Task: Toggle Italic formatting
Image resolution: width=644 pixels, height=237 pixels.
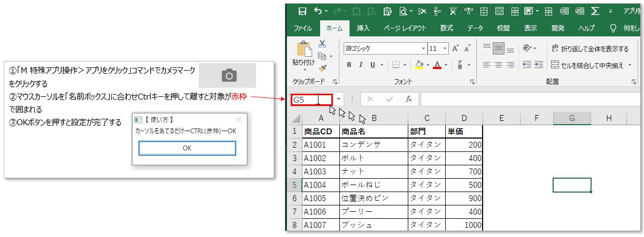Action: [361, 65]
